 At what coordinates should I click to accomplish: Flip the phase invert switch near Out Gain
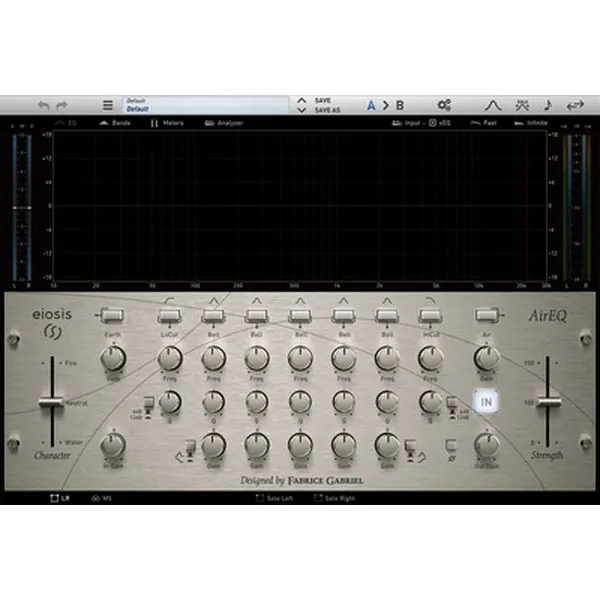point(451,446)
